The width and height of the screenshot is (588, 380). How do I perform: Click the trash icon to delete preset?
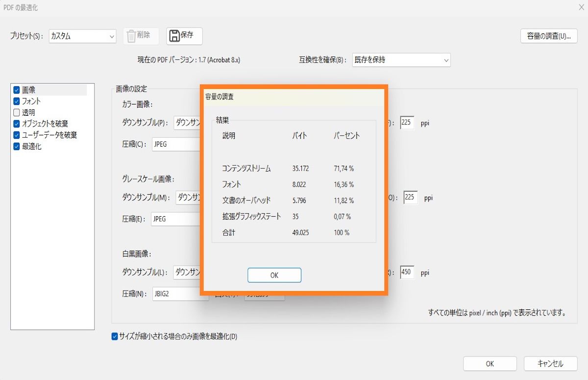(x=130, y=35)
